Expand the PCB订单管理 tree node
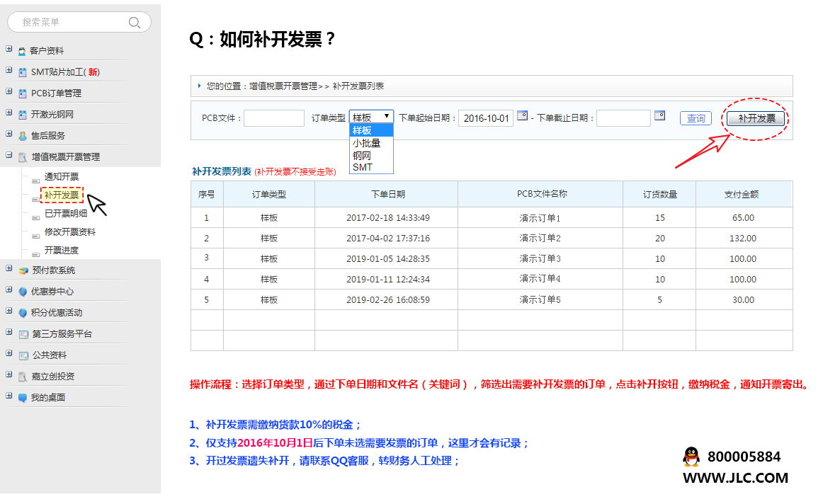 tap(8, 92)
